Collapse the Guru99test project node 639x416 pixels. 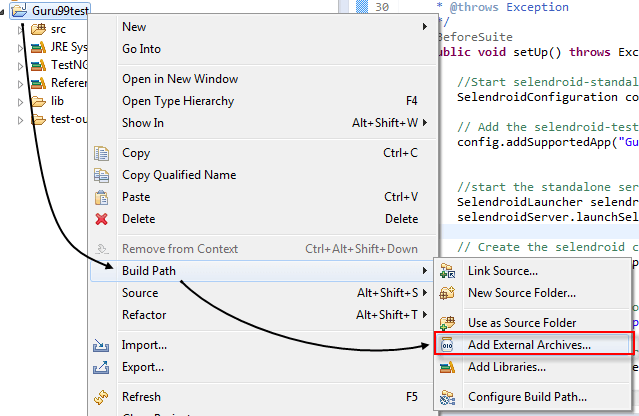click(x=6, y=11)
